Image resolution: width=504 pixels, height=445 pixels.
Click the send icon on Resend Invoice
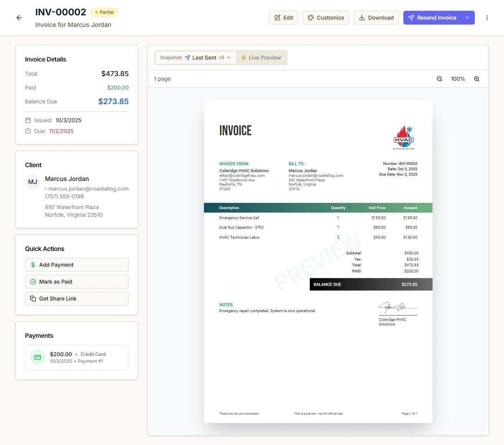tap(411, 17)
